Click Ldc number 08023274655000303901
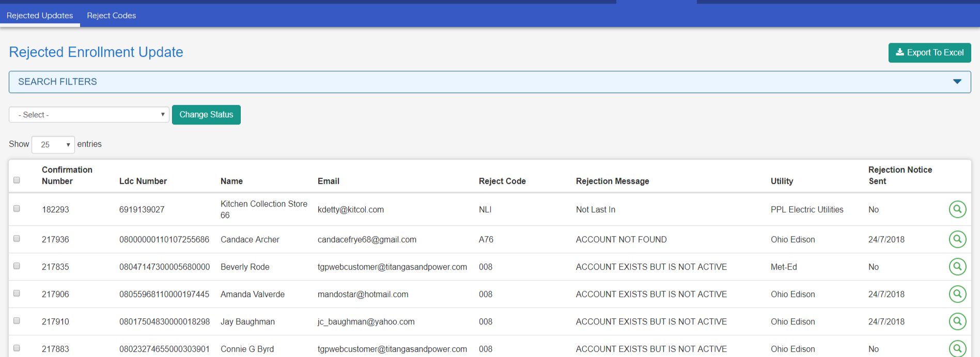Image resolution: width=980 pixels, height=357 pixels. 164,349
